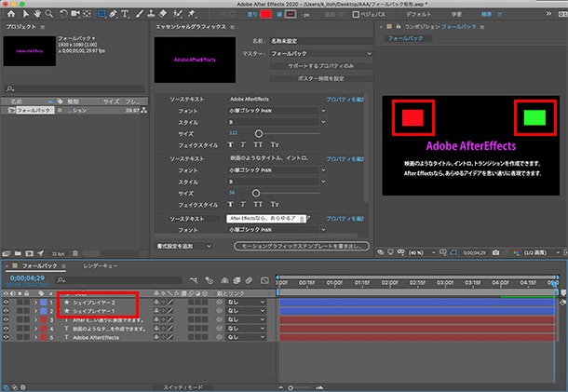568x392 pixels.
Task: Click ポスター時間を設定 button
Action: tap(320, 78)
